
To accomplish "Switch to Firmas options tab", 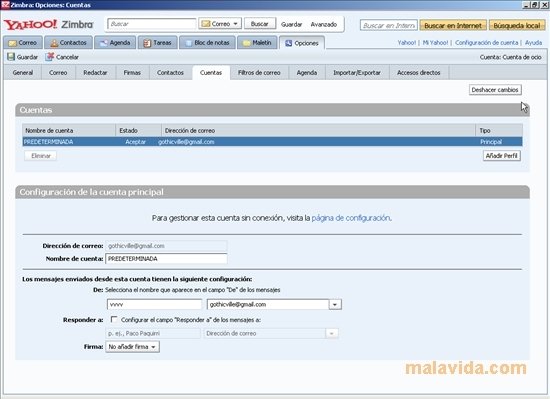I will coord(132,73).
